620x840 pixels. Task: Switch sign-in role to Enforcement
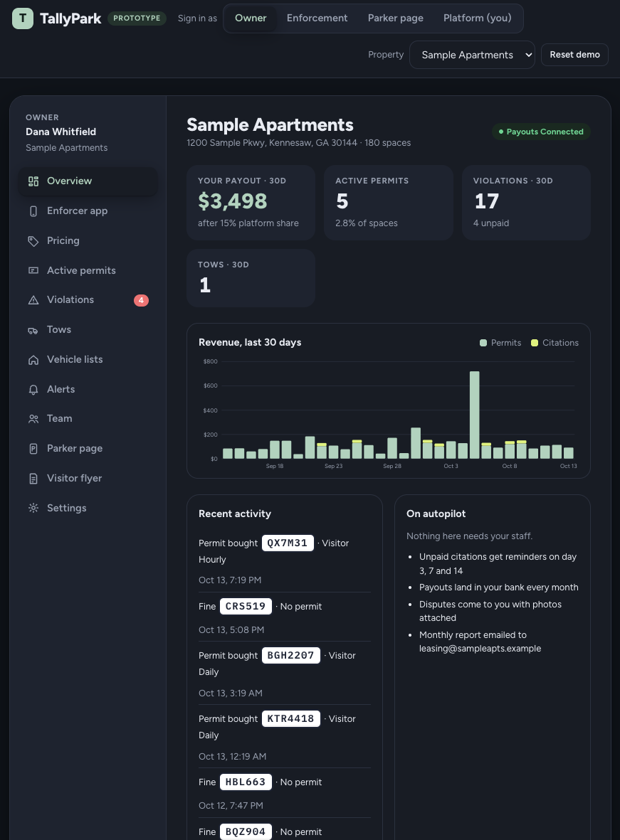[x=317, y=18]
